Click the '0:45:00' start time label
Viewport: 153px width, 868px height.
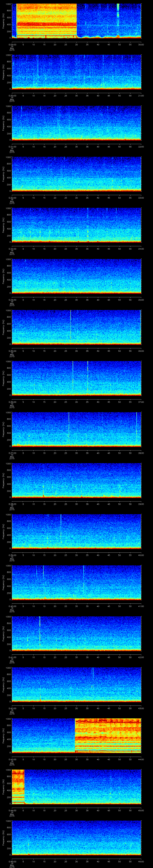(x=12, y=861)
